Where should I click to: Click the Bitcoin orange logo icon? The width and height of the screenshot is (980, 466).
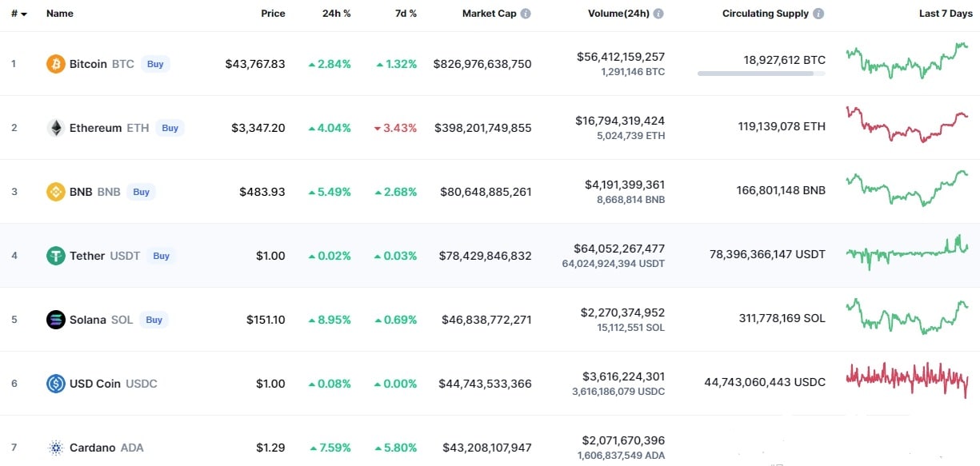coord(55,64)
